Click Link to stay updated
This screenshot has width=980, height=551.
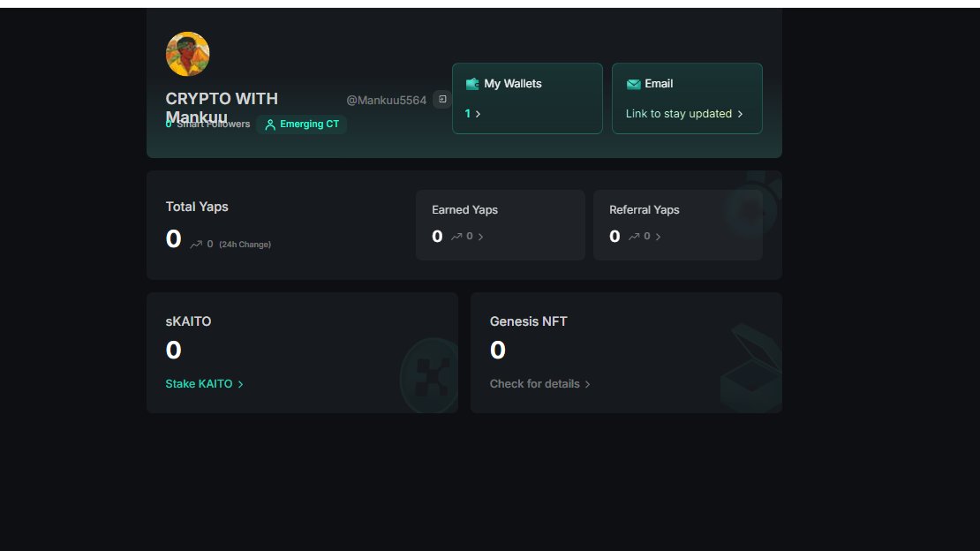click(x=679, y=114)
